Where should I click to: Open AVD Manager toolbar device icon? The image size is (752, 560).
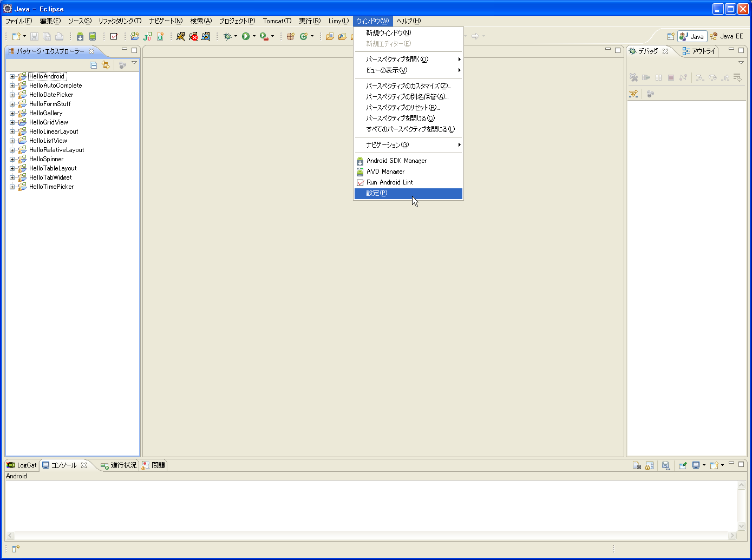(x=93, y=36)
